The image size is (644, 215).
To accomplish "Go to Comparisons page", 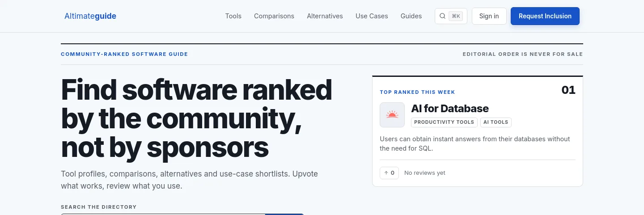I will pyautogui.click(x=274, y=16).
